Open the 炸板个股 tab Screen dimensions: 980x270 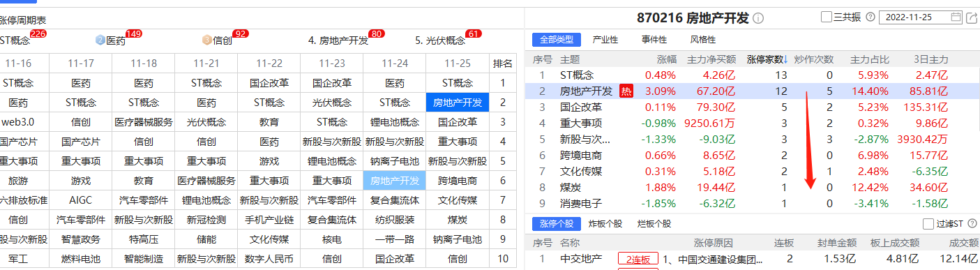point(605,224)
